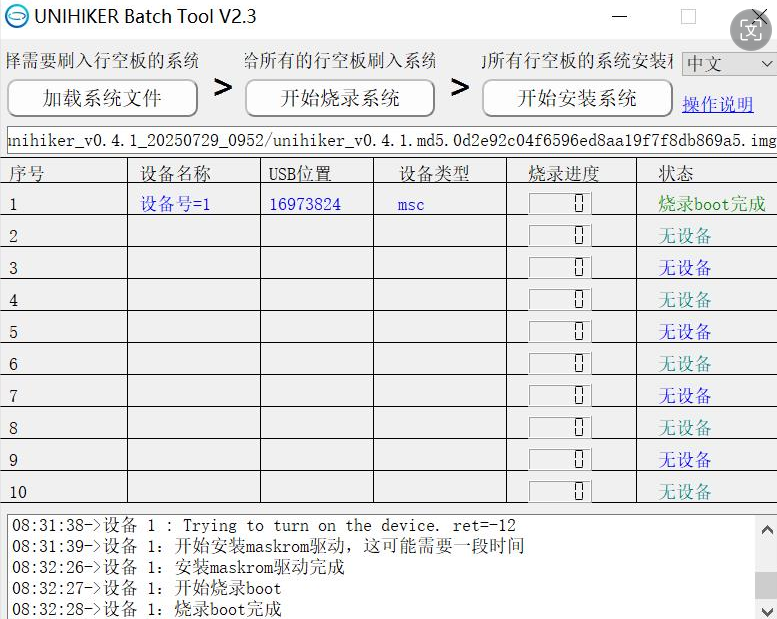Click progress bar in row 5

click(560, 331)
